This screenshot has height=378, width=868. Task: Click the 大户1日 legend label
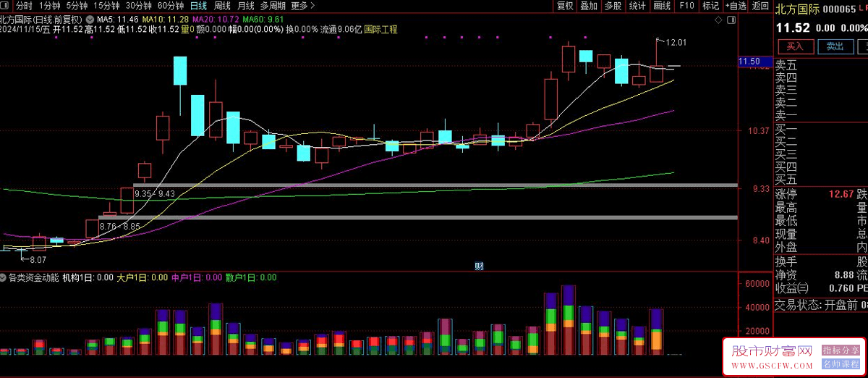tap(142, 277)
